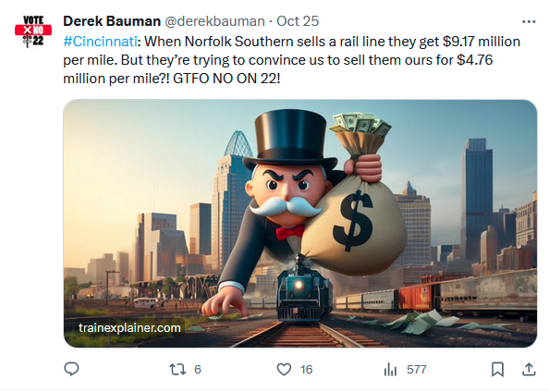The image size is (549, 392).
Task: View analytics via bar chart icon
Action: (390, 370)
